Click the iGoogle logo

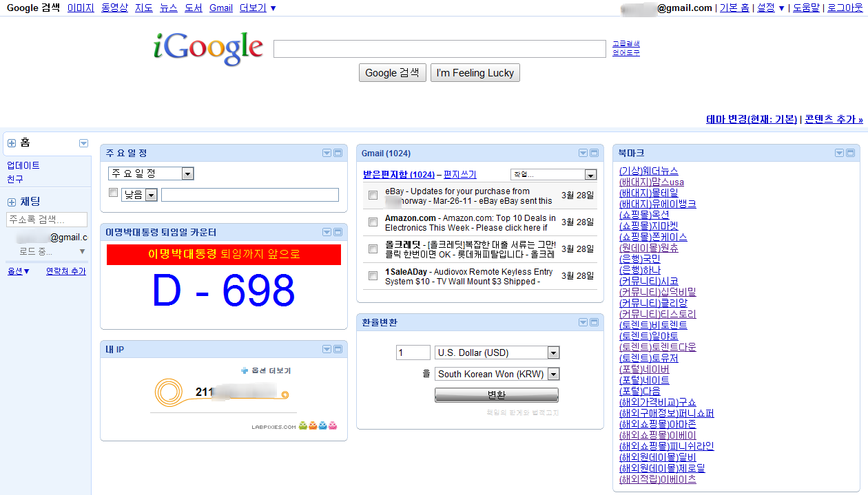(208, 48)
